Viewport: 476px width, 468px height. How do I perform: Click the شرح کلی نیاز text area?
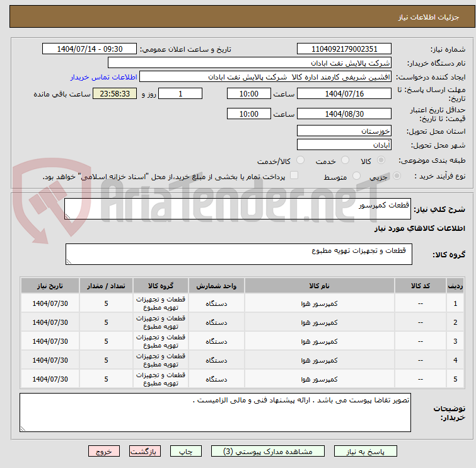[x=238, y=209]
